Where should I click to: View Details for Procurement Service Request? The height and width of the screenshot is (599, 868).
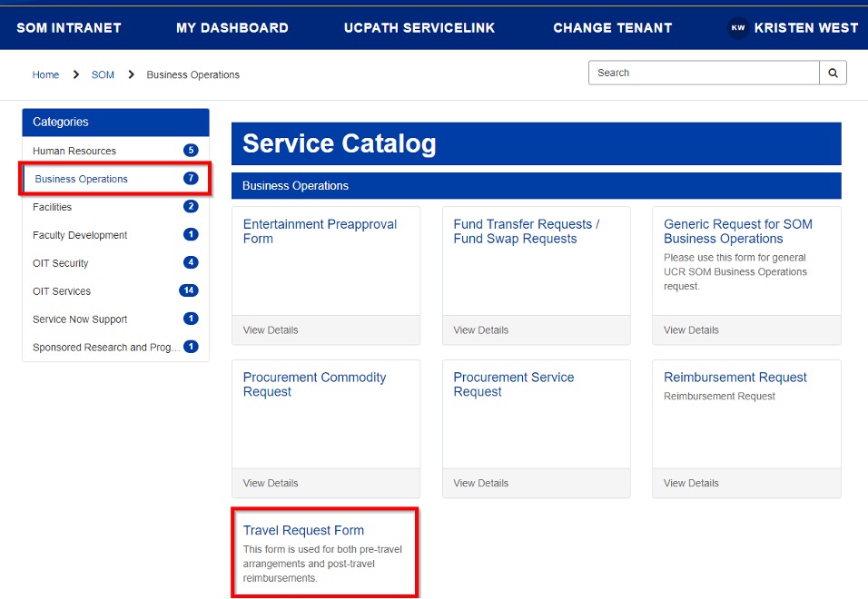(480, 483)
